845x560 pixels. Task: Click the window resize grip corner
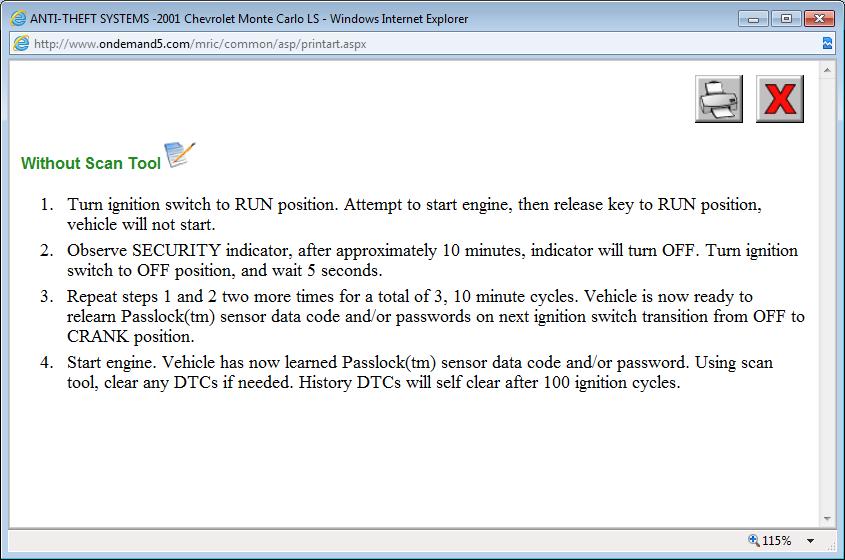tap(830, 545)
